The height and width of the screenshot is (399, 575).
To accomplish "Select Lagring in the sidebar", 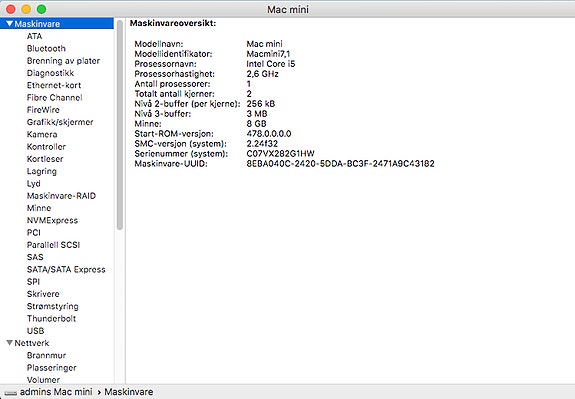I will (x=41, y=171).
